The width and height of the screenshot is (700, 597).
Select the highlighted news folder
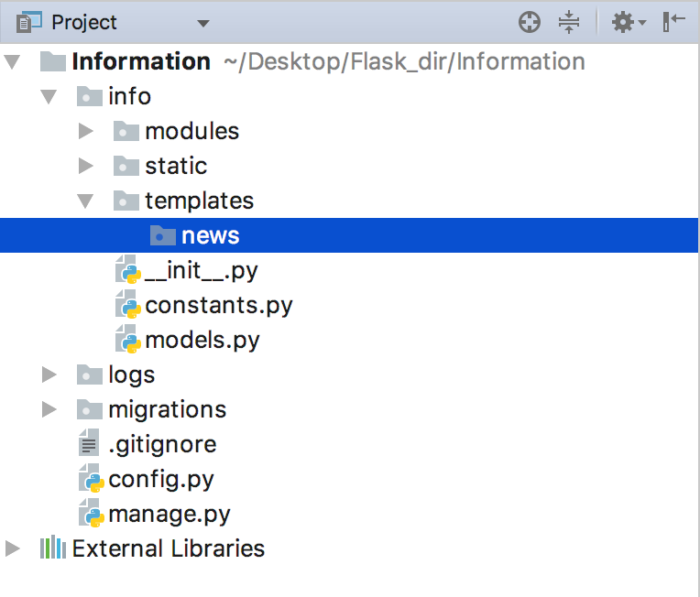(x=349, y=235)
